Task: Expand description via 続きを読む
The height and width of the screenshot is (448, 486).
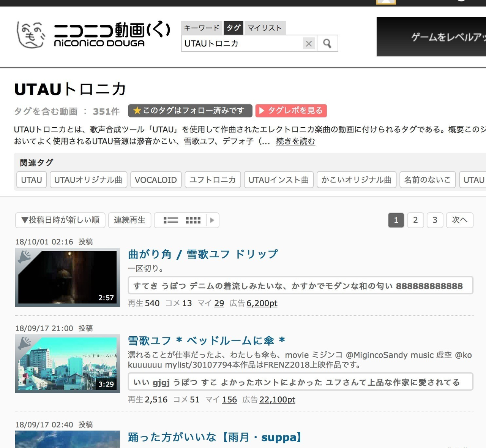Action: tap(295, 141)
